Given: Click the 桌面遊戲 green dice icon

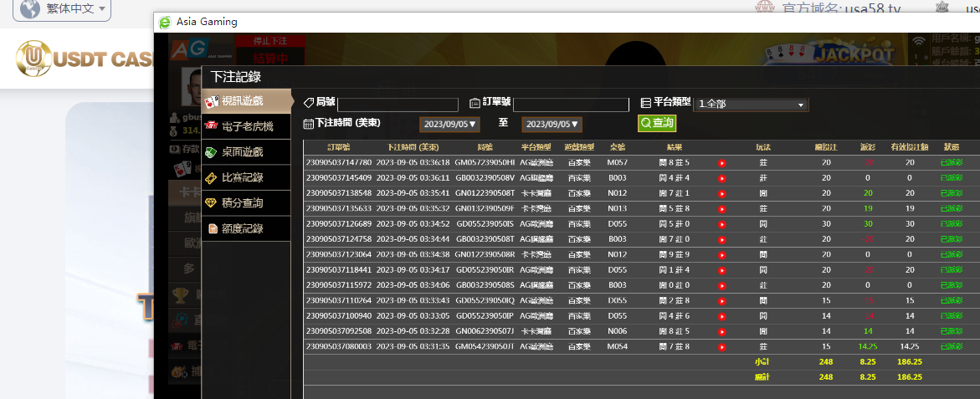Looking at the screenshot, I should [212, 152].
